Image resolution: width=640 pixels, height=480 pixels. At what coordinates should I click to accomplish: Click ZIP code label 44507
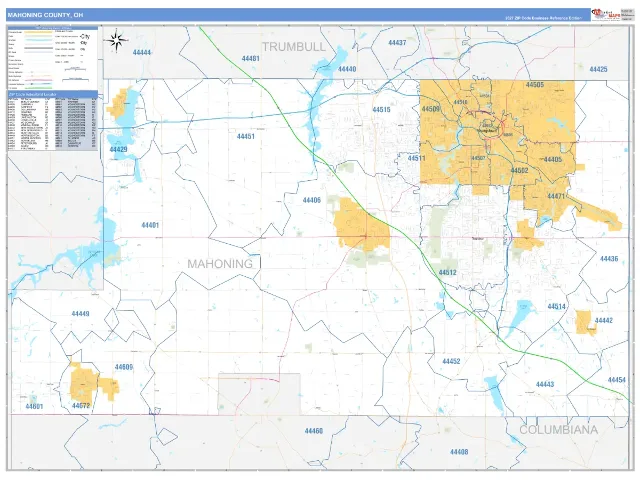(x=478, y=158)
